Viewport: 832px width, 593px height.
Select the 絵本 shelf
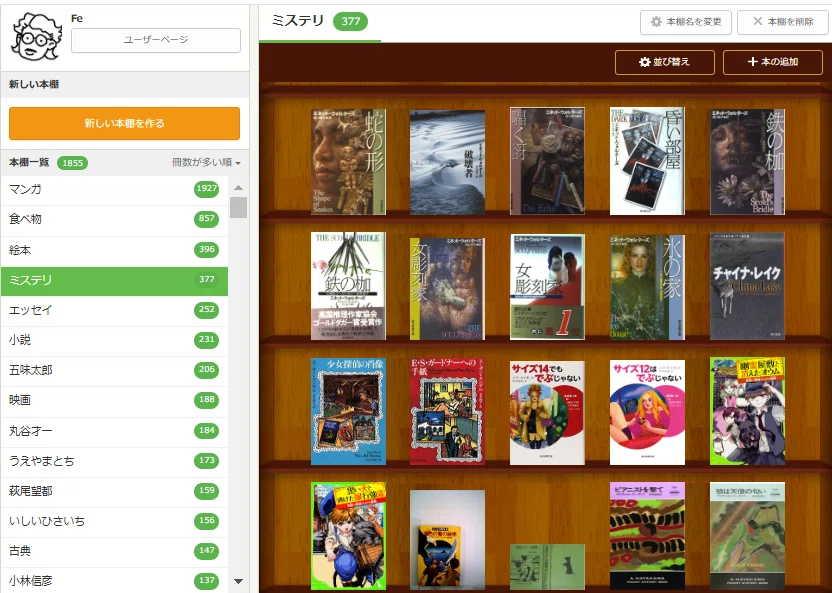tap(115, 250)
